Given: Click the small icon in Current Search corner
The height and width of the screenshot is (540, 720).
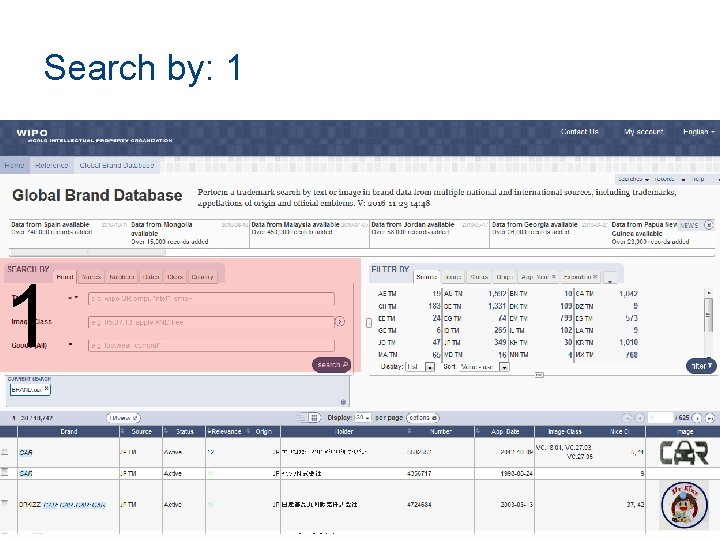Looking at the screenshot, I should (x=343, y=402).
